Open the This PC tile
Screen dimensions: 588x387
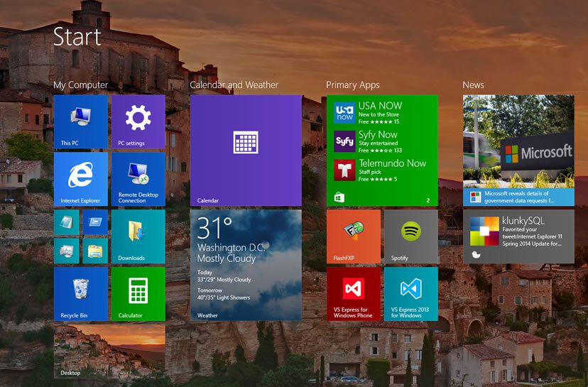[x=80, y=121]
